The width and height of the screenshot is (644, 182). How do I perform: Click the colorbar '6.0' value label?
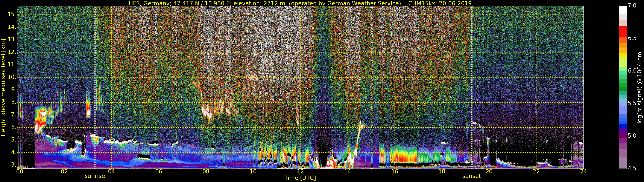click(632, 71)
